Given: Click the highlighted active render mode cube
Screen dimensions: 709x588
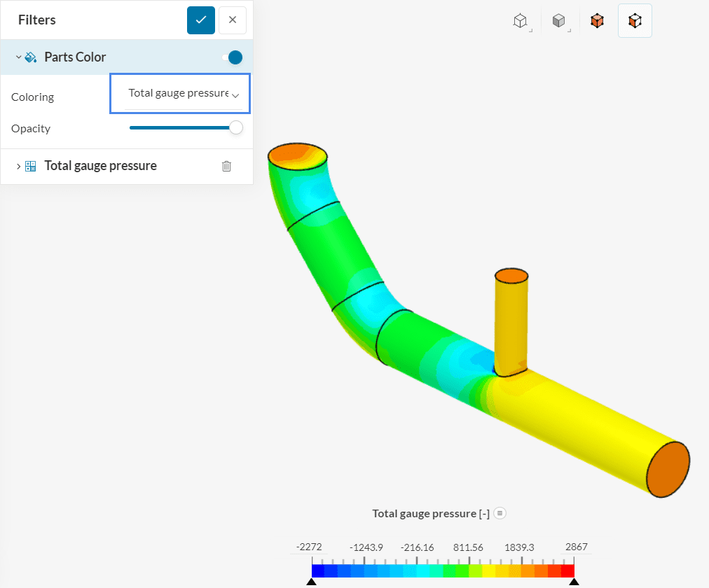Looking at the screenshot, I should pos(635,20).
